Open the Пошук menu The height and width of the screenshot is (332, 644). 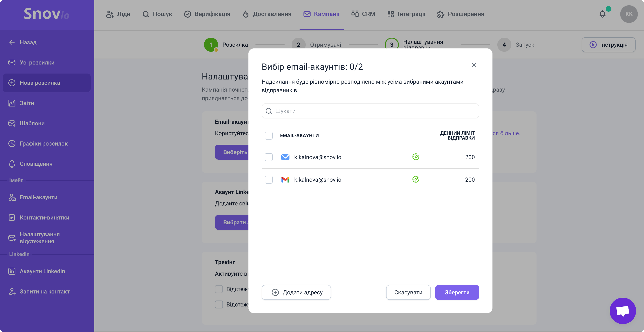tap(157, 14)
